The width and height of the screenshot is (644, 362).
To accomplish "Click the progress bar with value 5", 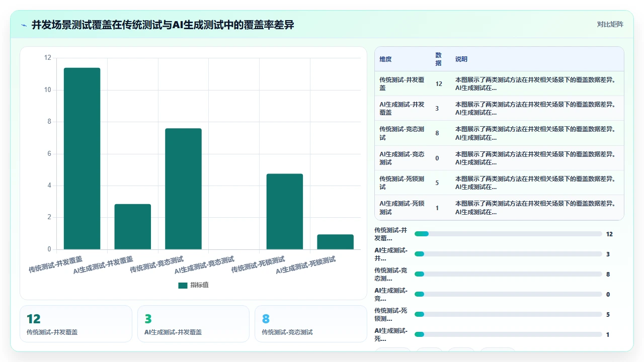I will 508,314.
